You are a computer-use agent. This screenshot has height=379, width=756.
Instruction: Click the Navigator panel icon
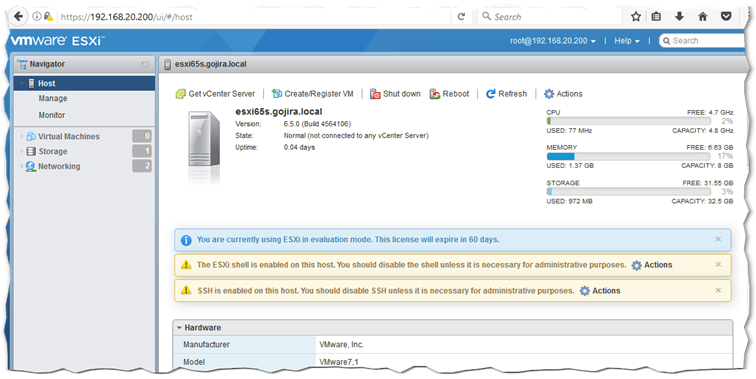pyautogui.click(x=22, y=64)
